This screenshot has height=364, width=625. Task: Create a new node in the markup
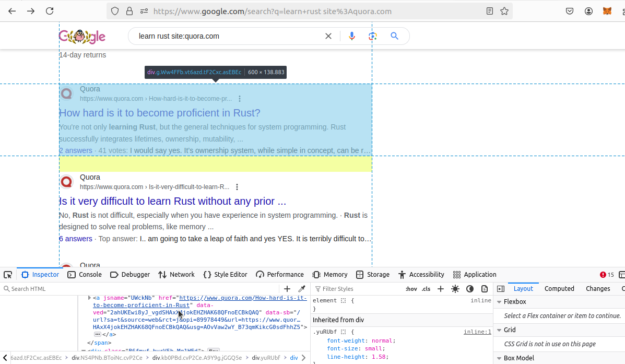(x=287, y=289)
